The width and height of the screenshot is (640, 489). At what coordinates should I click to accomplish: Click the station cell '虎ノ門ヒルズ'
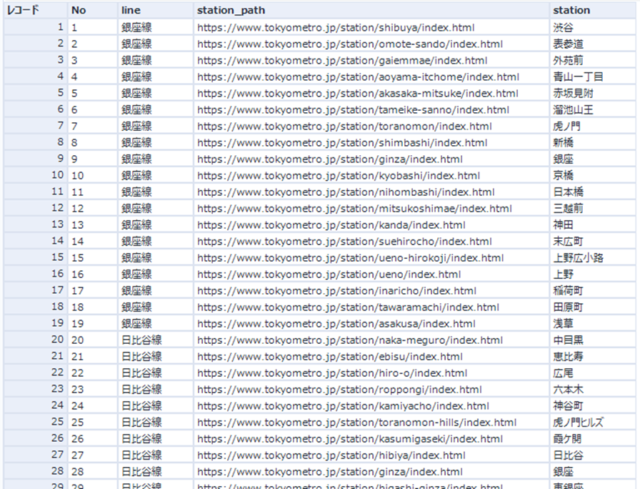(593, 422)
